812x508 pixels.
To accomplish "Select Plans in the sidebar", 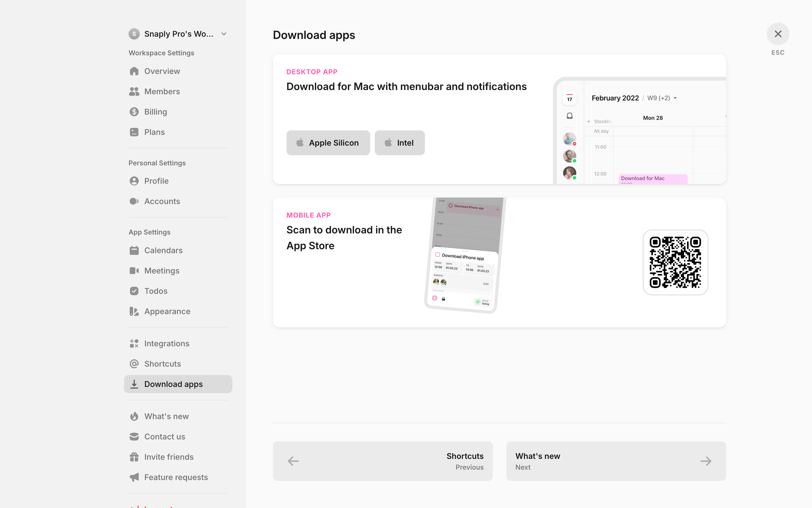I will point(178,132).
